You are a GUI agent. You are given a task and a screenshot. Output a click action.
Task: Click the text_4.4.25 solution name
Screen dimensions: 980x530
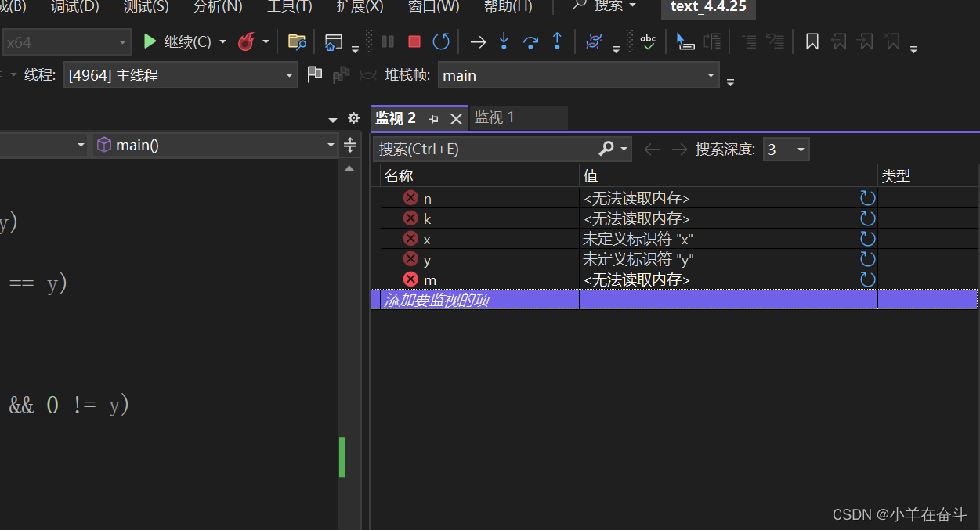708,7
